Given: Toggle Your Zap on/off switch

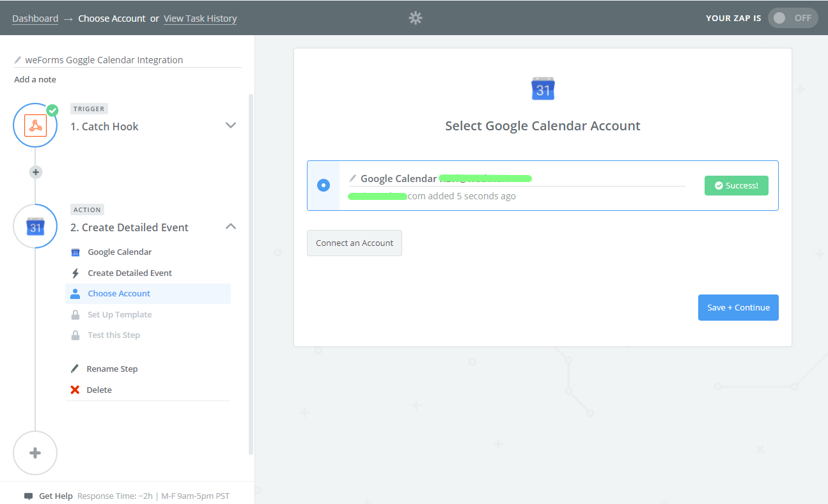Looking at the screenshot, I should pyautogui.click(x=793, y=18).
